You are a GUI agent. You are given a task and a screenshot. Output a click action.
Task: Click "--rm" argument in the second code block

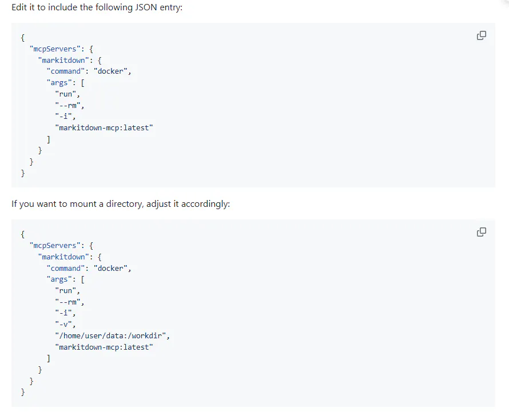(x=67, y=302)
